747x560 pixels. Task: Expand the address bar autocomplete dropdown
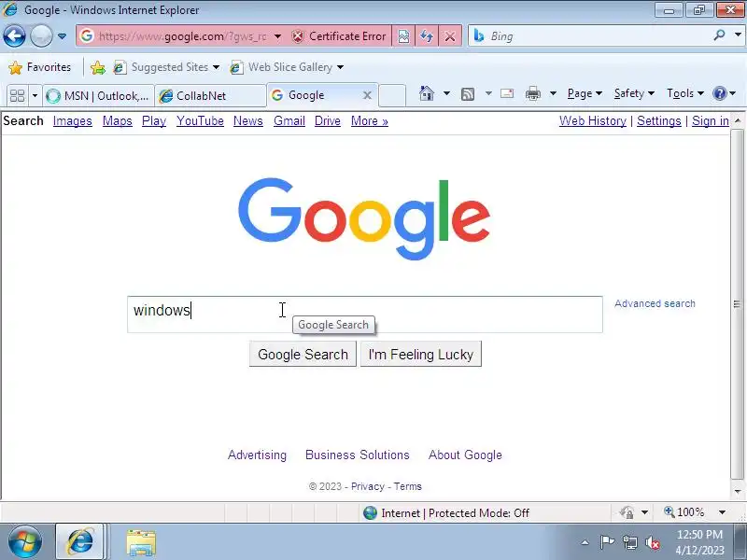click(277, 36)
